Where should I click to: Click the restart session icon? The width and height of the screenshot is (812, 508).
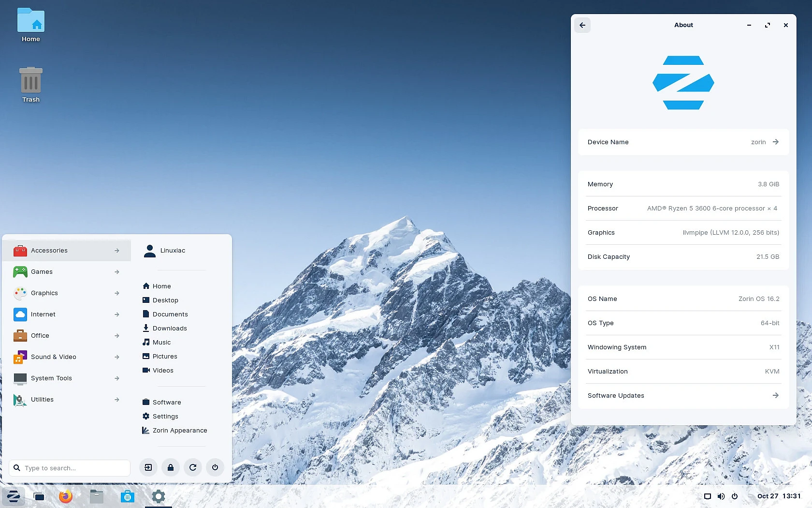(192, 467)
